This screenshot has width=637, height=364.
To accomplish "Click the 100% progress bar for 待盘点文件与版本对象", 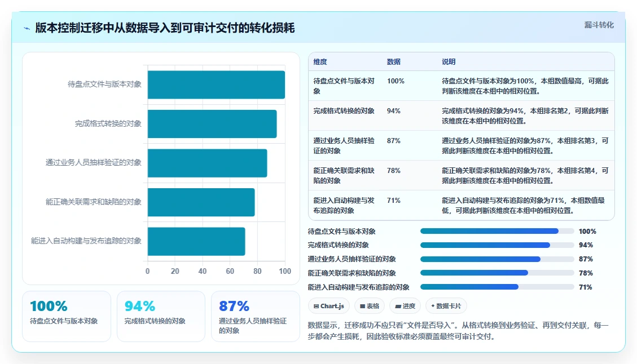I will tap(497, 232).
